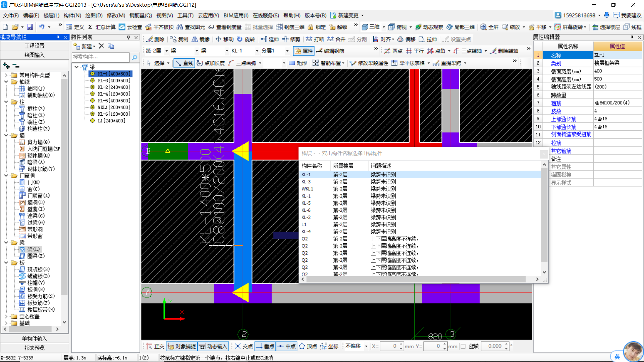Select the 直线 line drawing tool
Screen dimensions: 644x362
pos(184,63)
